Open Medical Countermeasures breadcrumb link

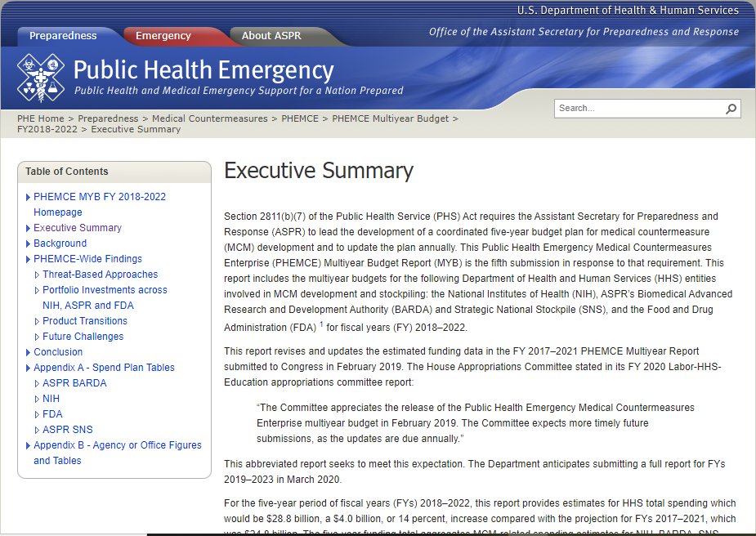click(210, 118)
